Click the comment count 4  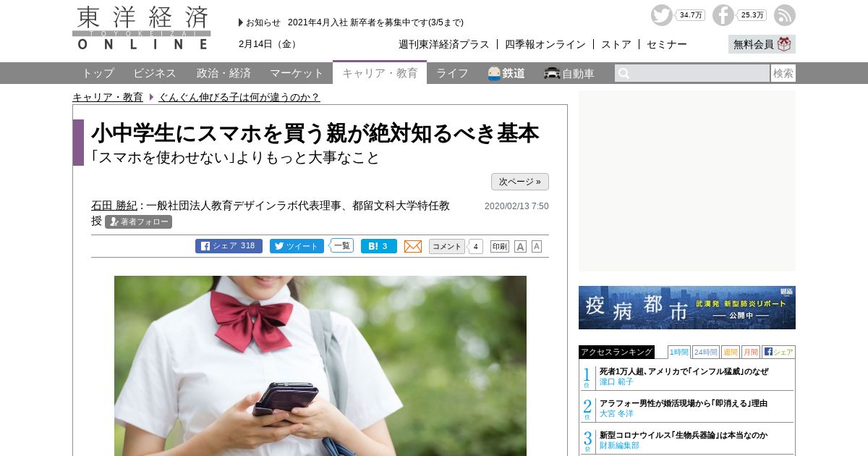tap(475, 246)
